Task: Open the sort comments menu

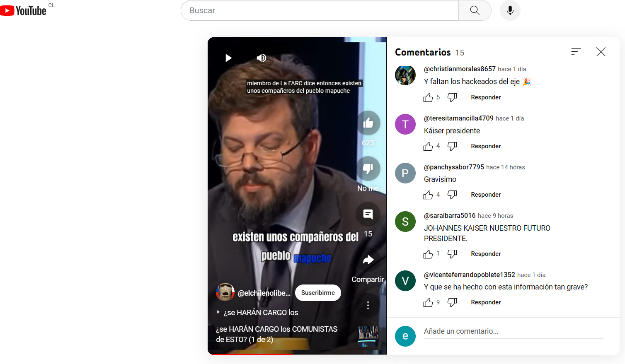Action: (x=576, y=52)
